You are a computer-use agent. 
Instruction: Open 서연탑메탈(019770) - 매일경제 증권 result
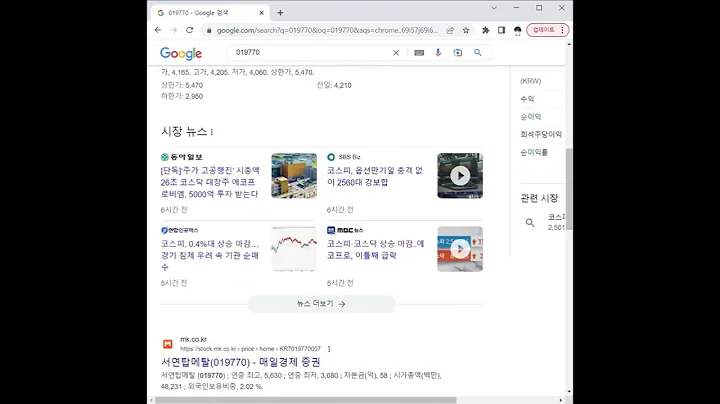241,362
